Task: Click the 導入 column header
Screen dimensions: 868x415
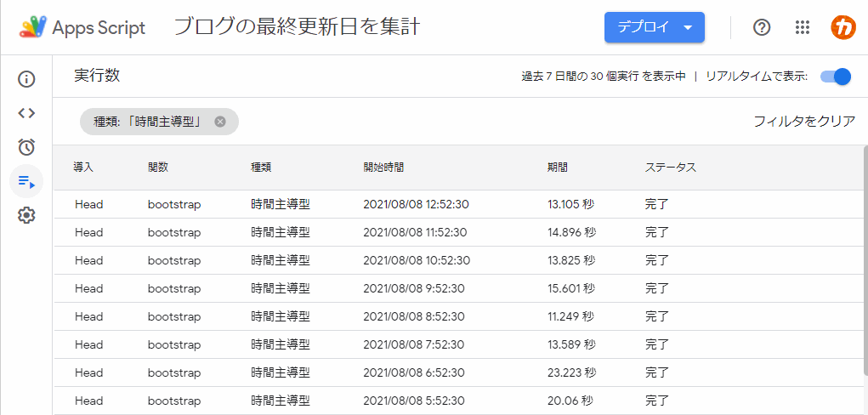Action: coord(83,168)
